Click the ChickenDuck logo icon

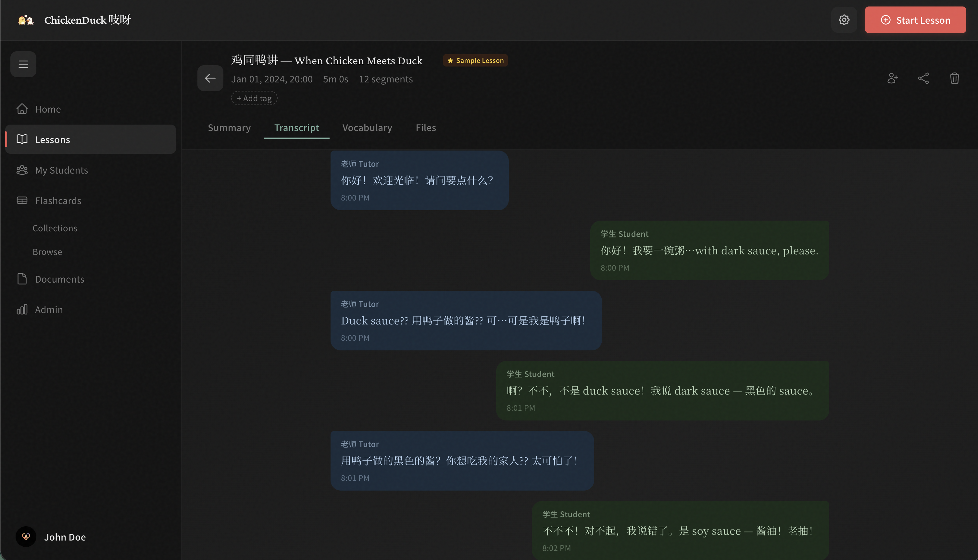26,20
